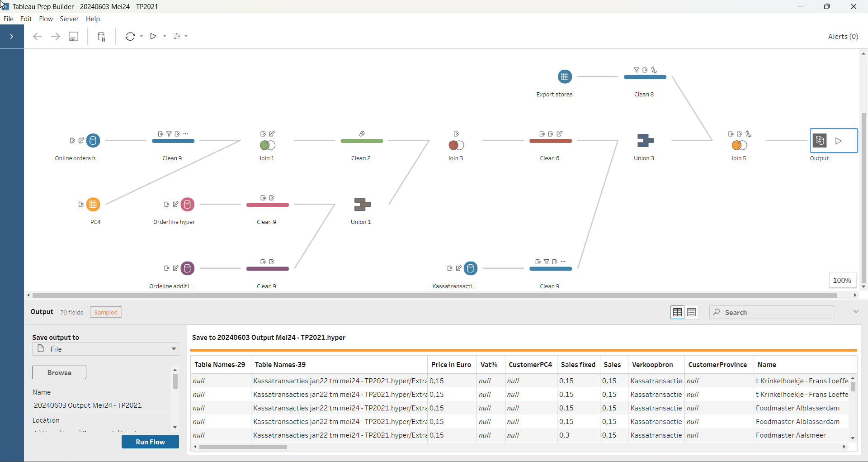Click the Verkoopbron column header

click(x=656, y=365)
